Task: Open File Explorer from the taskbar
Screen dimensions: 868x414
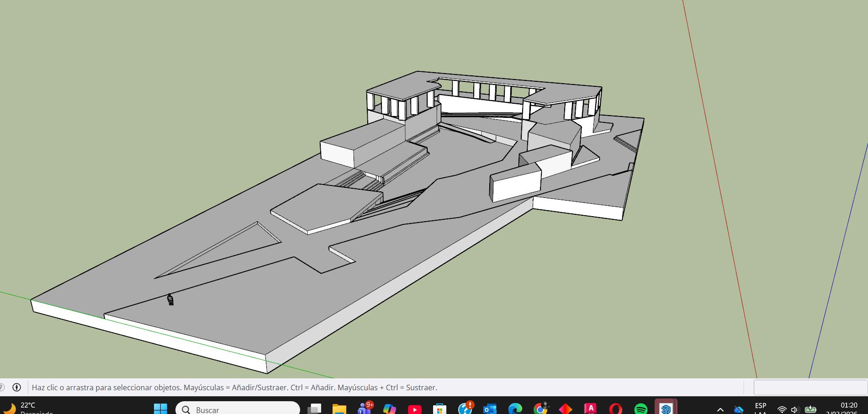Action: (x=339, y=409)
